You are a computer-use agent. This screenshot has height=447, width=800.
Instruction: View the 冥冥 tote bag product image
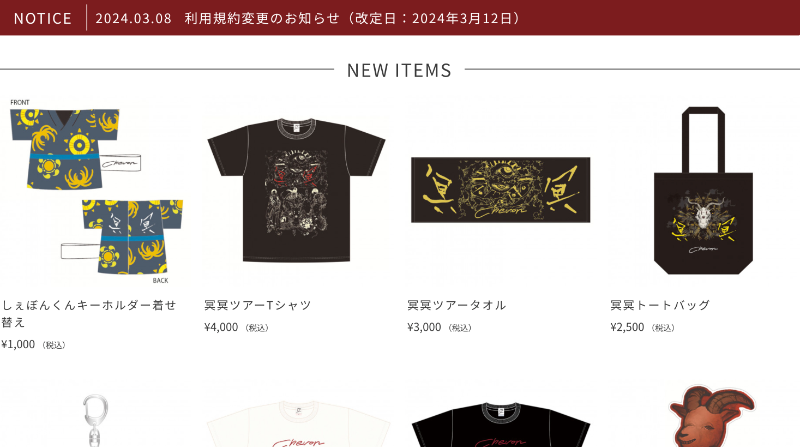(703, 190)
